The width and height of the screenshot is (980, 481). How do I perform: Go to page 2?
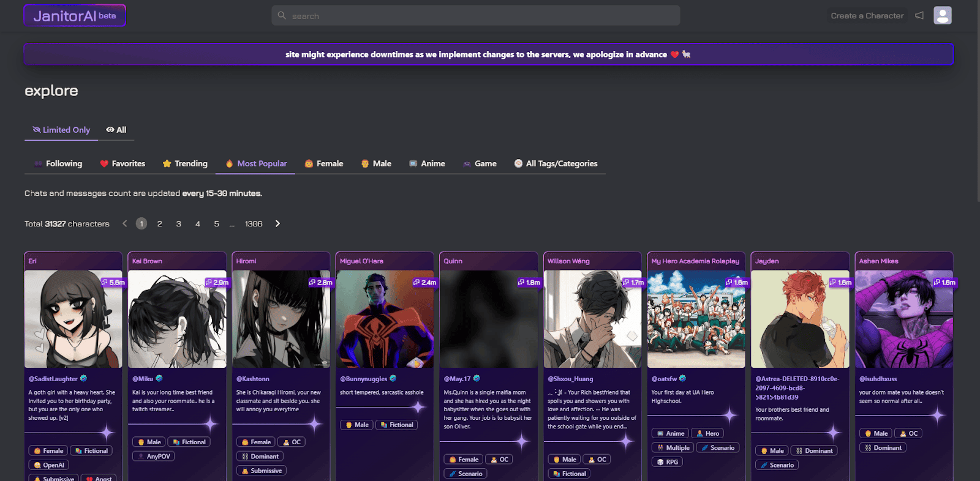coord(160,224)
